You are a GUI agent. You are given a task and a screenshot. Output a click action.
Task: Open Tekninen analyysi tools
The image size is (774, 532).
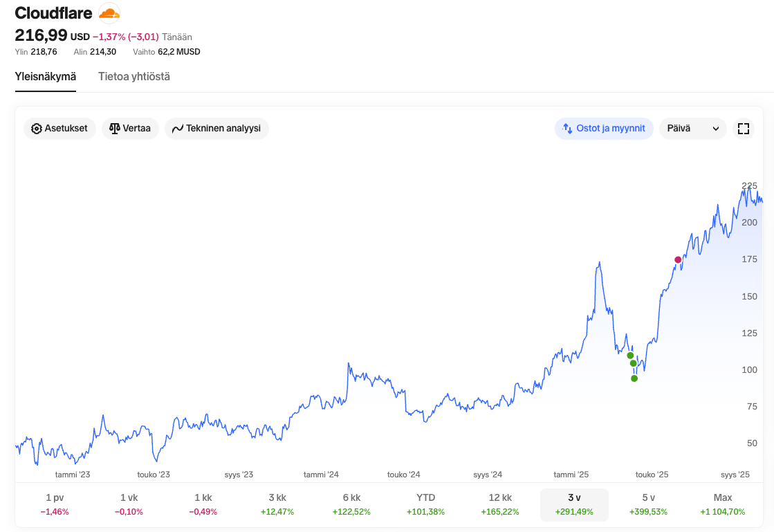[x=216, y=128]
